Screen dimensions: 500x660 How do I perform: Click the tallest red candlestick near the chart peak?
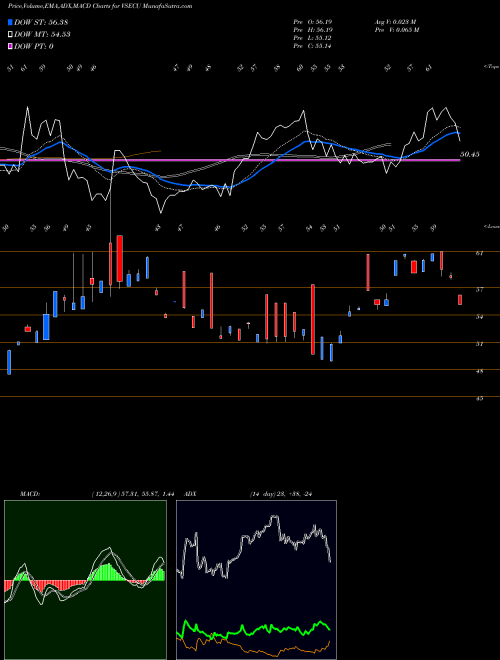tap(120, 258)
